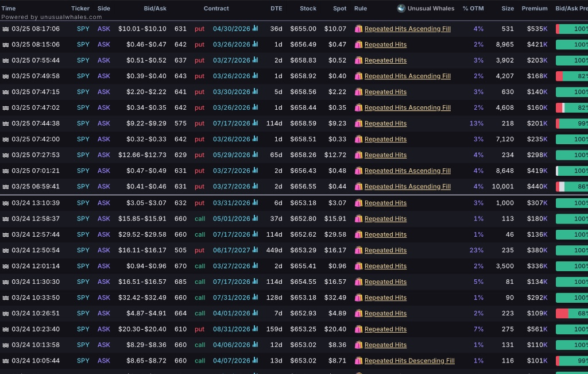Open contract date 04/30/2026 link
This screenshot has width=588, height=374.
pyautogui.click(x=231, y=29)
